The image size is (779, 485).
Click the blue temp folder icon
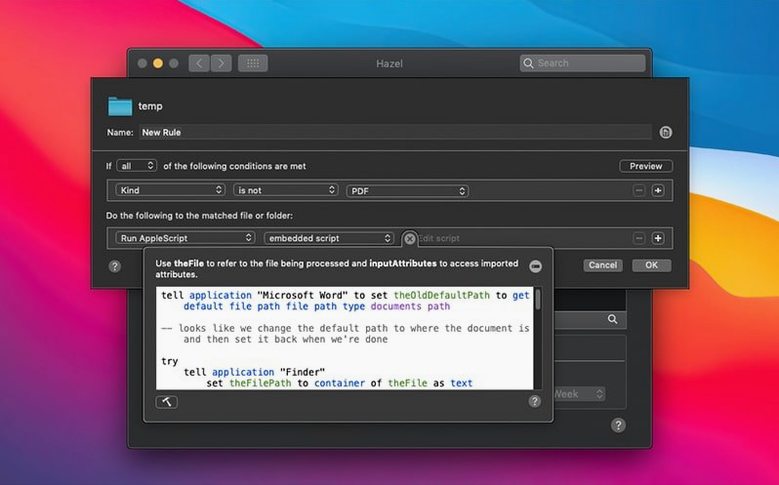(120, 106)
